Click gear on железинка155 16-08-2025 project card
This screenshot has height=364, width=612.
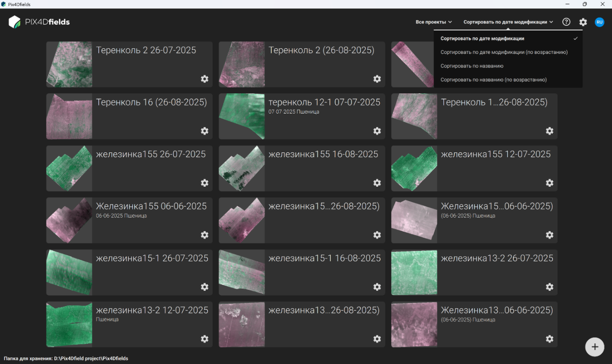click(x=377, y=183)
